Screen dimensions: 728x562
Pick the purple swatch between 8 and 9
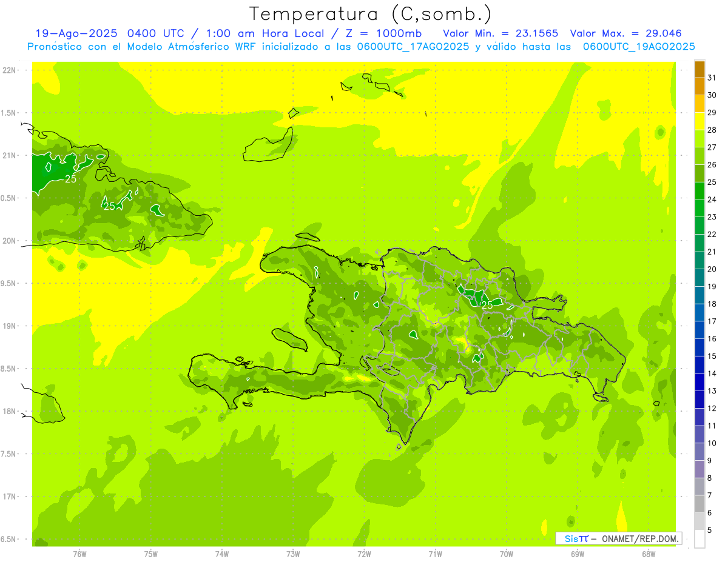(699, 469)
